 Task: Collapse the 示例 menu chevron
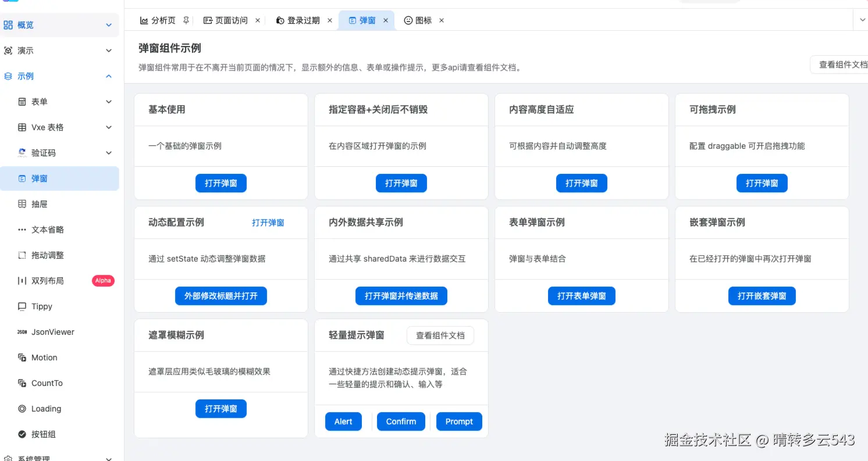pyautogui.click(x=109, y=76)
